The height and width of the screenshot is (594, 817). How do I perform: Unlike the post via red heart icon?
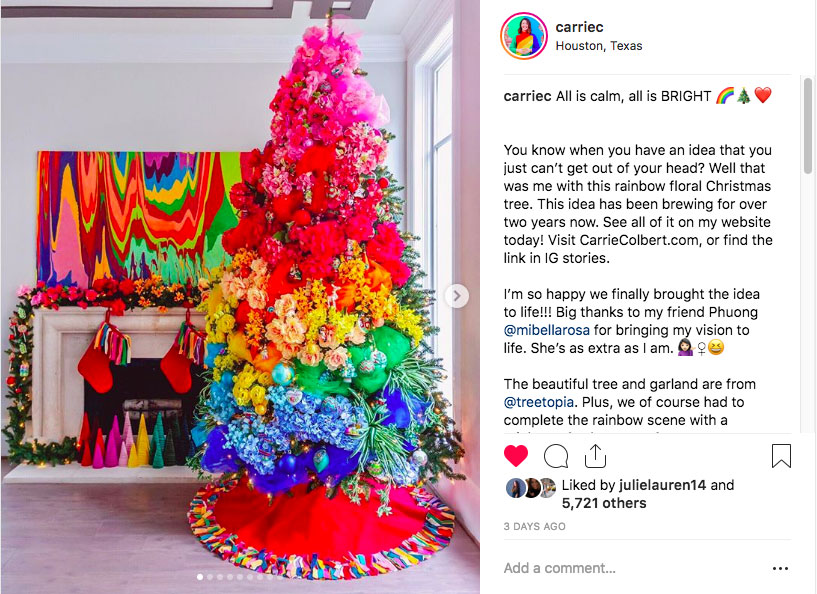[516, 456]
